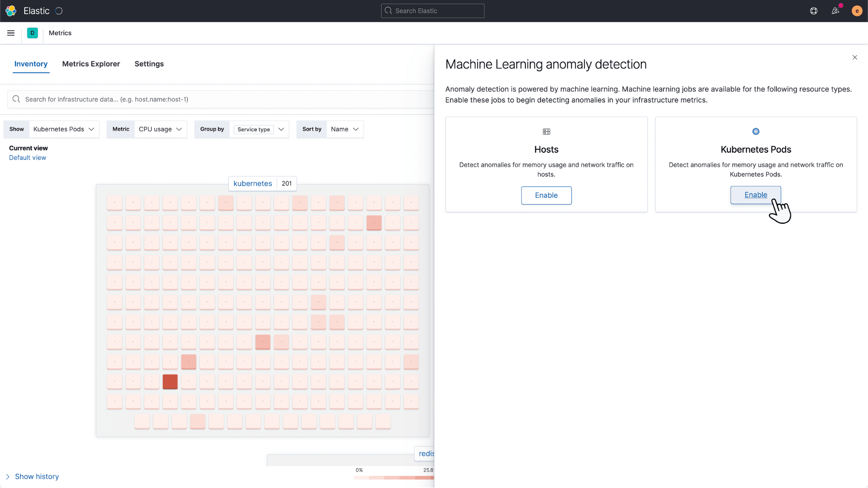
Task: Select the dark red pod tile
Action: tap(170, 382)
